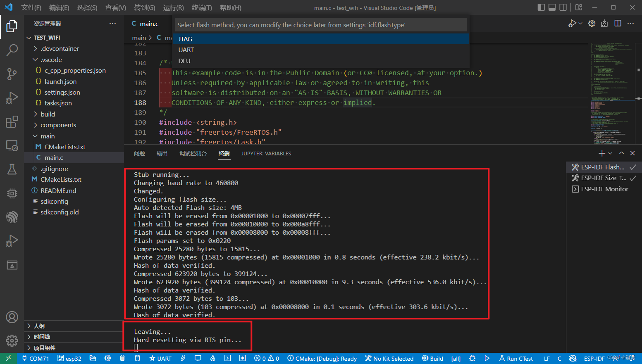Click No Kit Selected in status bar

389,358
